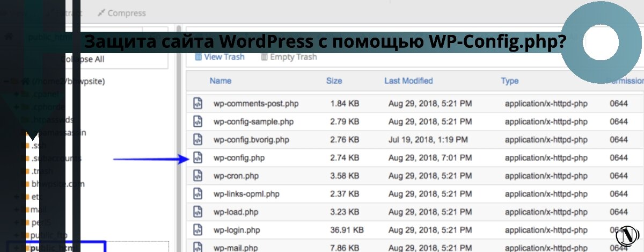
Task: Sort files by Name column
Action: (x=221, y=81)
